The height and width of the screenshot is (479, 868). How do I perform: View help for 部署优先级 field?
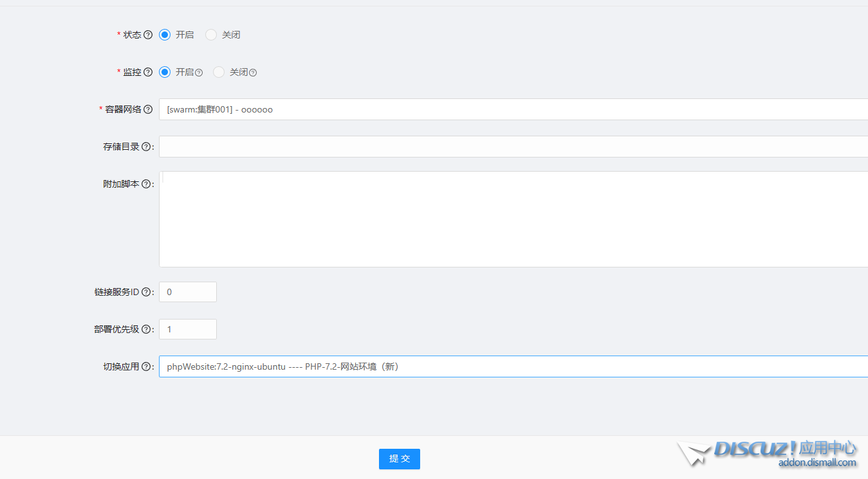click(146, 329)
